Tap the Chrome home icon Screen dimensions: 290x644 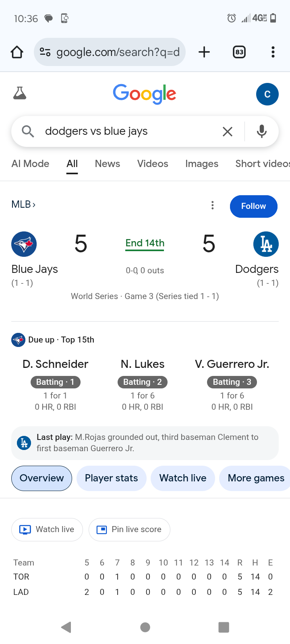click(x=17, y=52)
